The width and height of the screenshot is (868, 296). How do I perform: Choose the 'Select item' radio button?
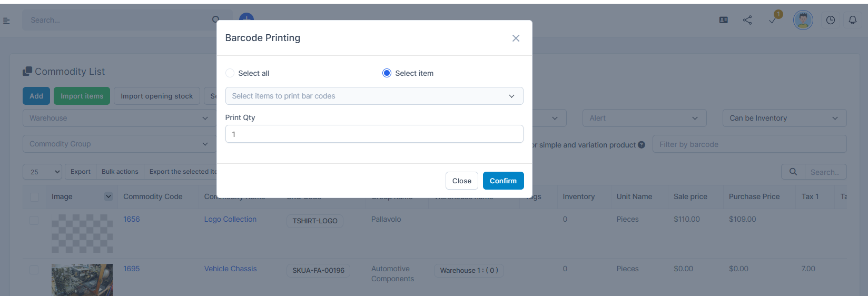point(387,73)
